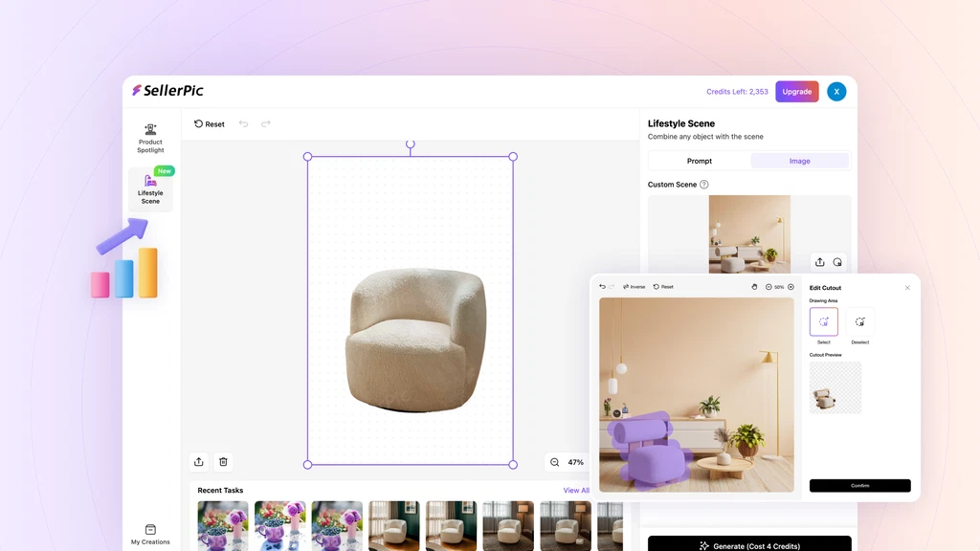
Task: Switch to the Image mode
Action: coord(800,160)
